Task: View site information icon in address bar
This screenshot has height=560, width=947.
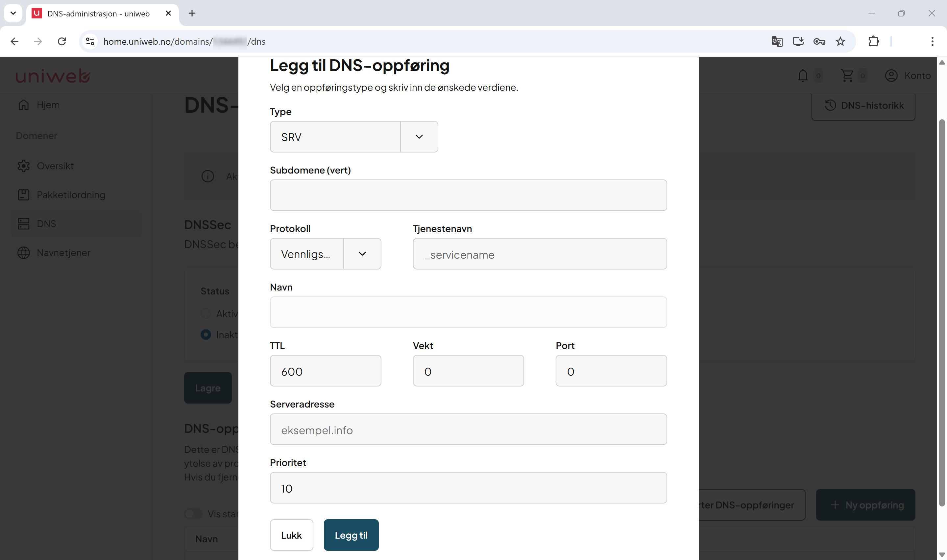Action: (x=90, y=41)
